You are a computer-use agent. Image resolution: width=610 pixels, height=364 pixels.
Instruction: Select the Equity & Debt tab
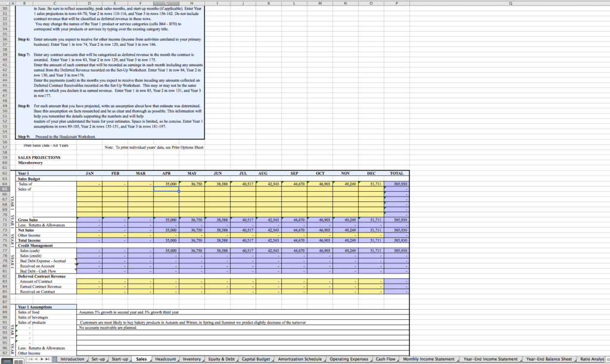(x=223, y=359)
